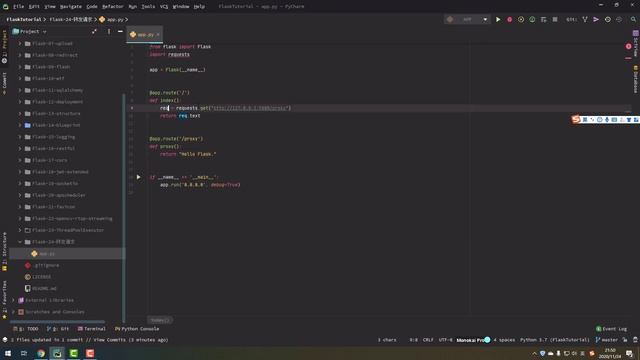Expand External Libraries node
The width and height of the screenshot is (640, 360).
(x=13, y=300)
